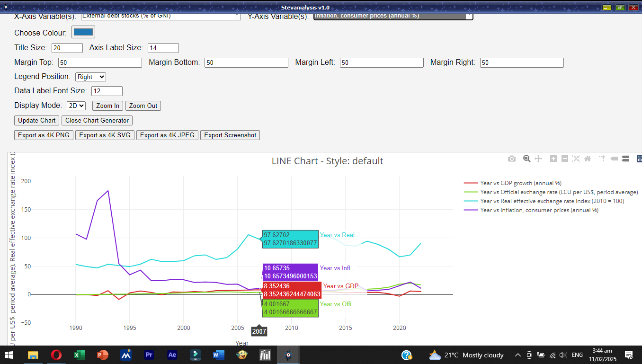Open Word from taskbar
The height and width of the screenshot is (364, 642).
(x=219, y=355)
